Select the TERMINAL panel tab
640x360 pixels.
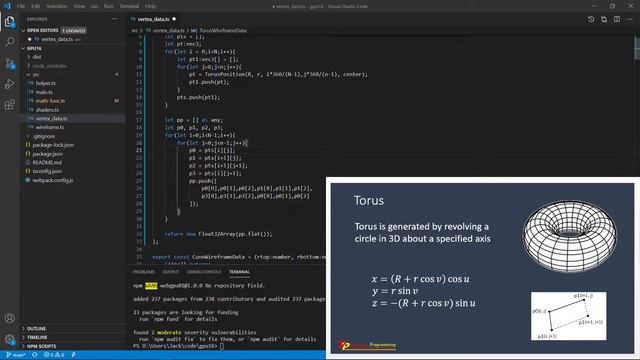[239, 272]
